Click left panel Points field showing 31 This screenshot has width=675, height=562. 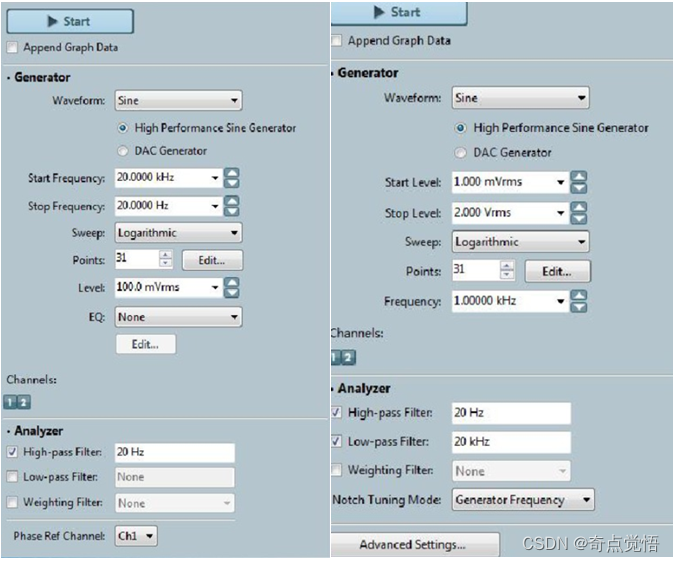pyautogui.click(x=137, y=259)
